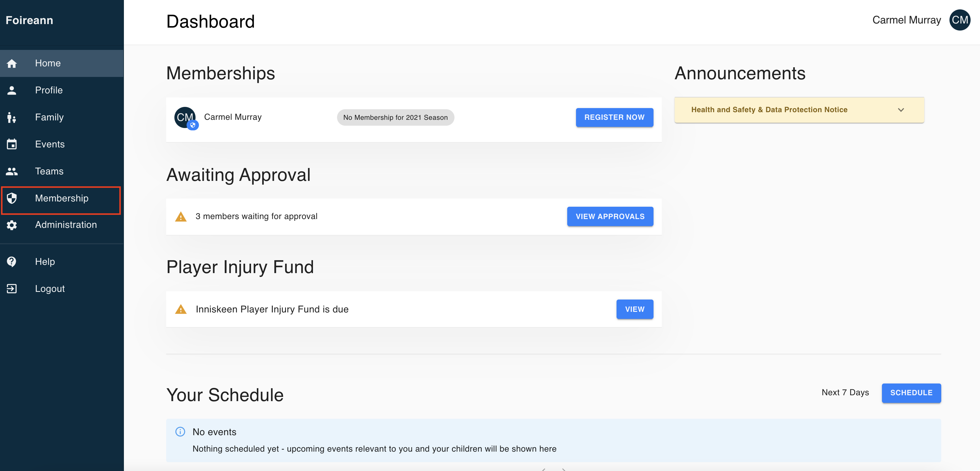This screenshot has height=471, width=980.
Task: Open Health and Safety & Data Protection Notice
Action: point(799,110)
